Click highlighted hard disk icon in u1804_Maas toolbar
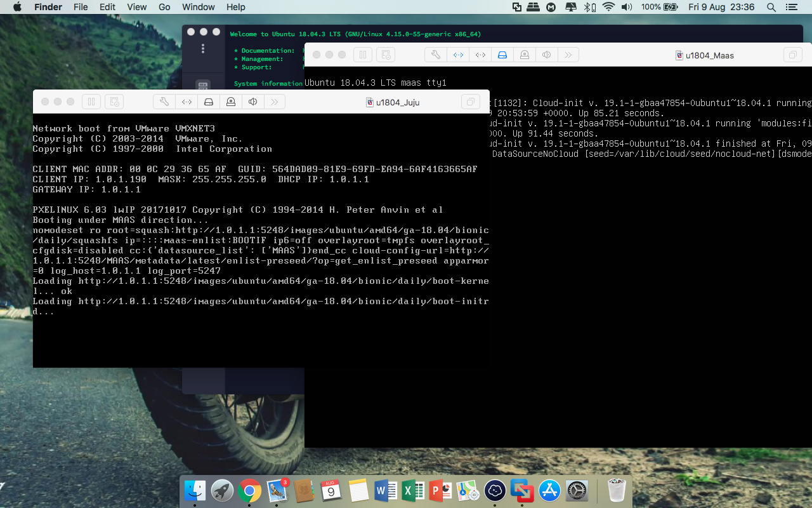Viewport: 812px width, 508px height. tap(502, 55)
